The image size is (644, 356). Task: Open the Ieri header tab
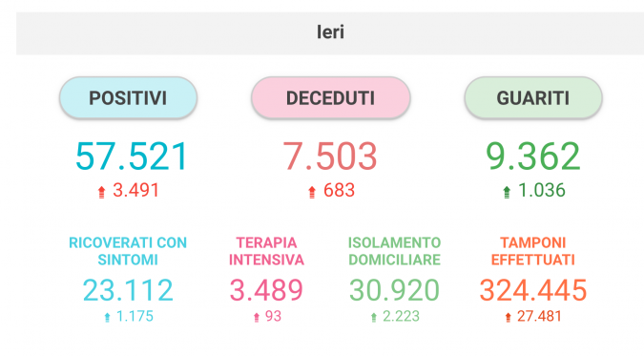click(330, 32)
